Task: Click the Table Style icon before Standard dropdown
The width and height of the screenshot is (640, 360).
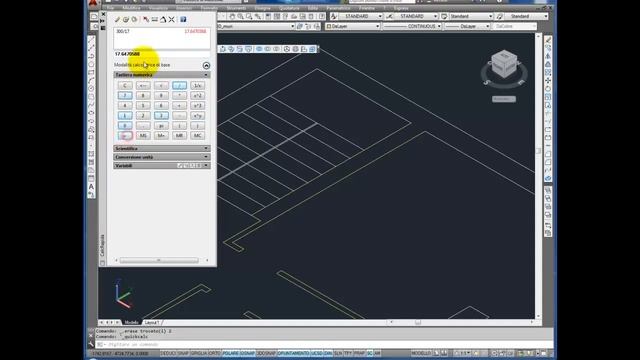Action: click(444, 16)
